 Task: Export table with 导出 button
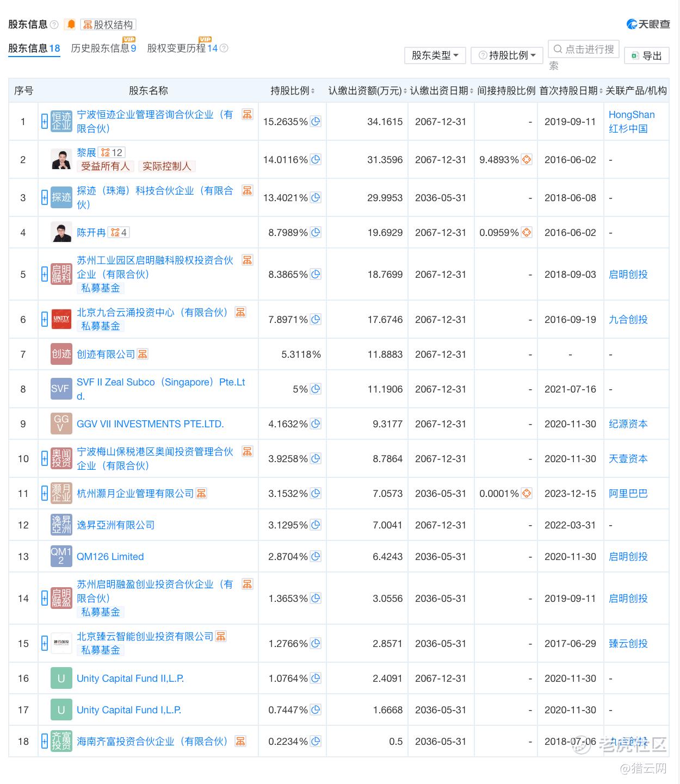point(647,55)
